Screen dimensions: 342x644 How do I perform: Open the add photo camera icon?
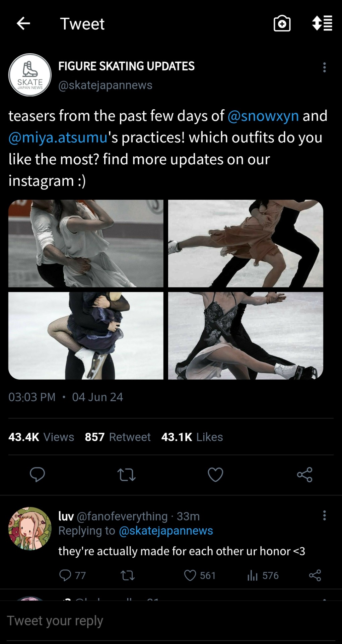(282, 23)
